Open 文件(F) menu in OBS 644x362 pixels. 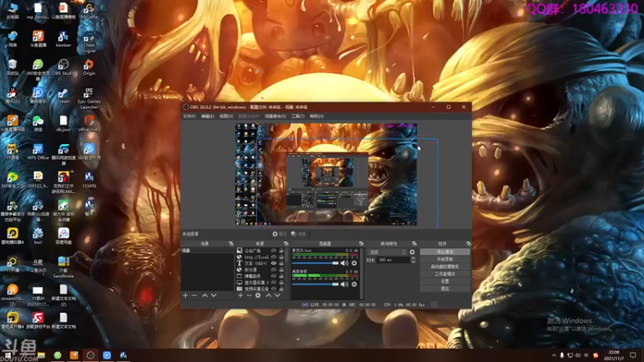tap(189, 116)
